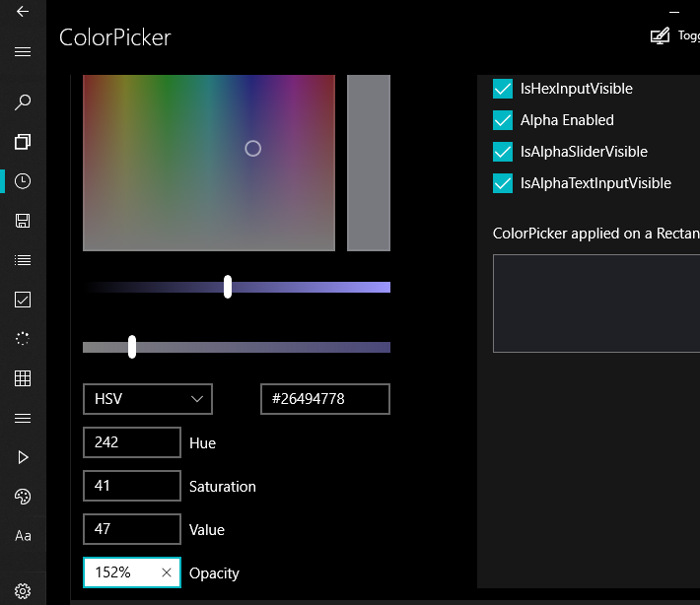Image resolution: width=700 pixels, height=605 pixels.
Task: Uncheck the IsHexInputVisible checkbox
Action: pos(502,89)
